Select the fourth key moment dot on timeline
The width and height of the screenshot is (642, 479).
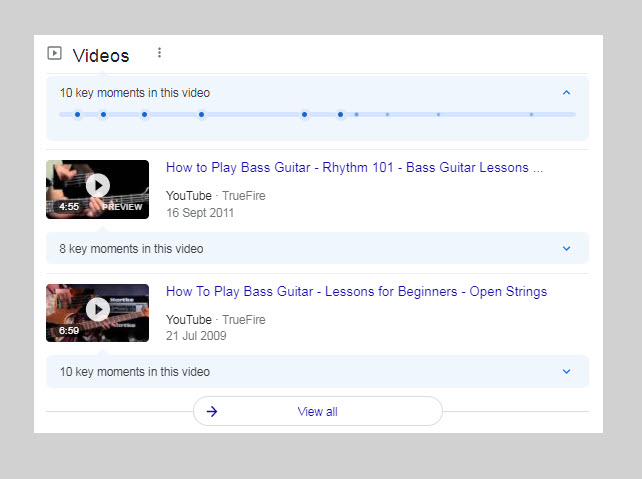201,115
